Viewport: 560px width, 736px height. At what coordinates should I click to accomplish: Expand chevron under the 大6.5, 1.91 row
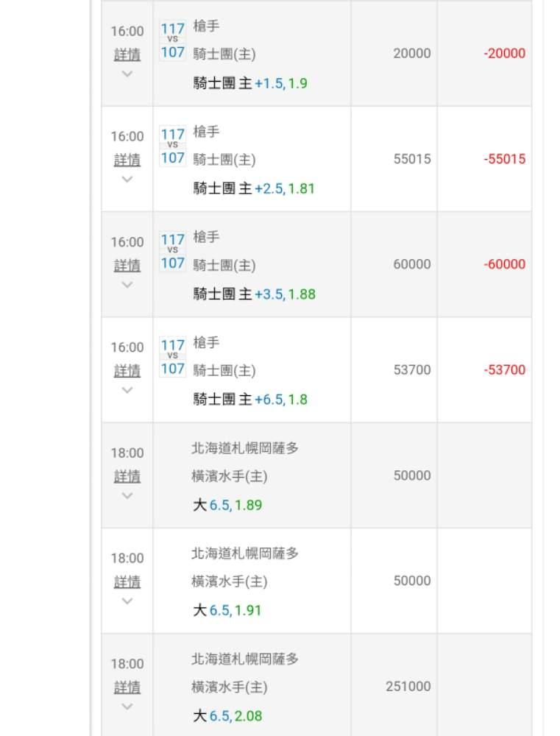[127, 601]
